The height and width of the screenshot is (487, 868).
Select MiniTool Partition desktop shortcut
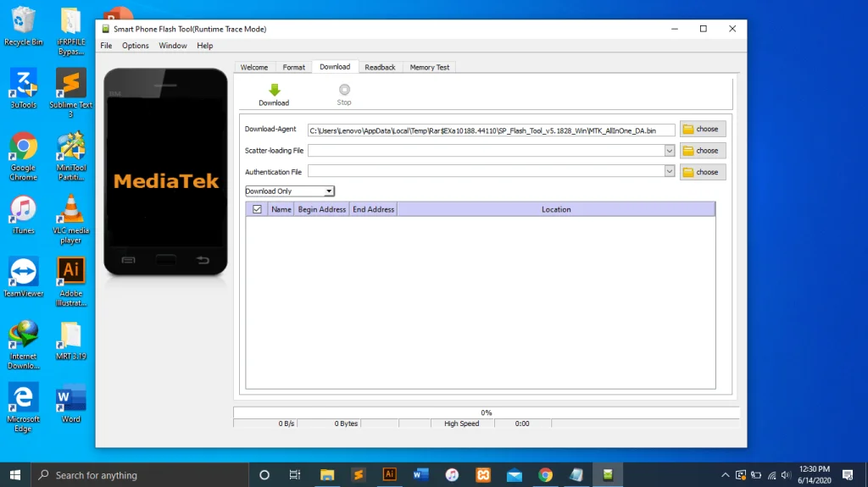tap(71, 156)
